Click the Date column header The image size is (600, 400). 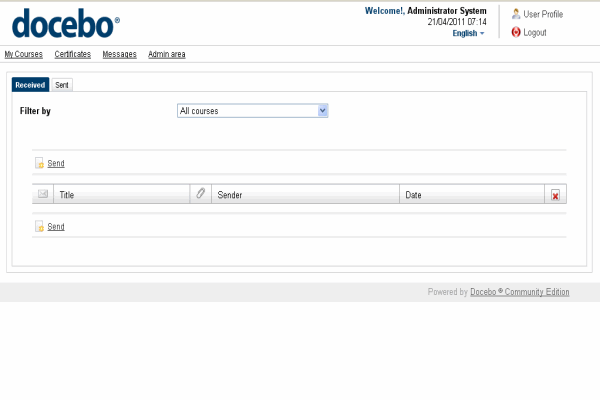pyautogui.click(x=413, y=195)
